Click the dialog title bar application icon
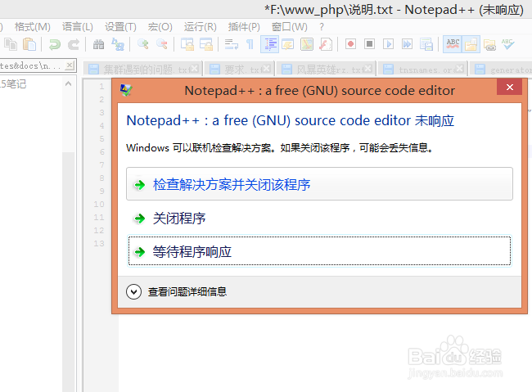The image size is (532, 392). 126,90
